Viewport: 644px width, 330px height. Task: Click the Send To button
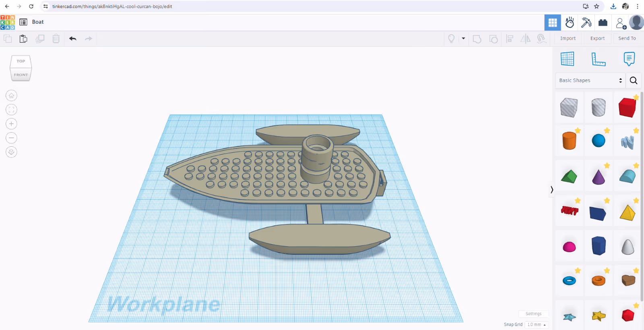[x=627, y=38]
